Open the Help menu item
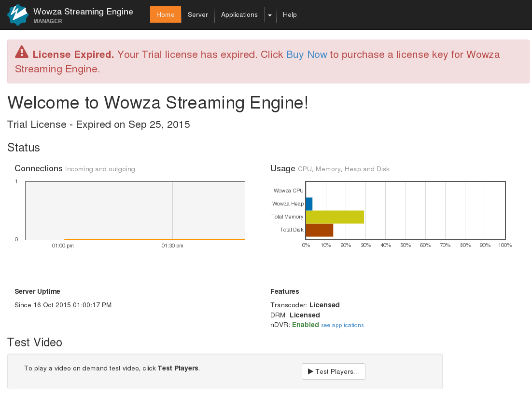The height and width of the screenshot is (397, 532). pos(290,14)
